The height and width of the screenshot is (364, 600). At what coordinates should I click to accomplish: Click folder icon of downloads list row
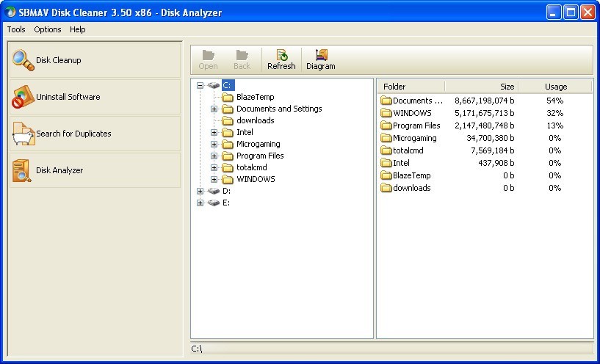click(386, 188)
